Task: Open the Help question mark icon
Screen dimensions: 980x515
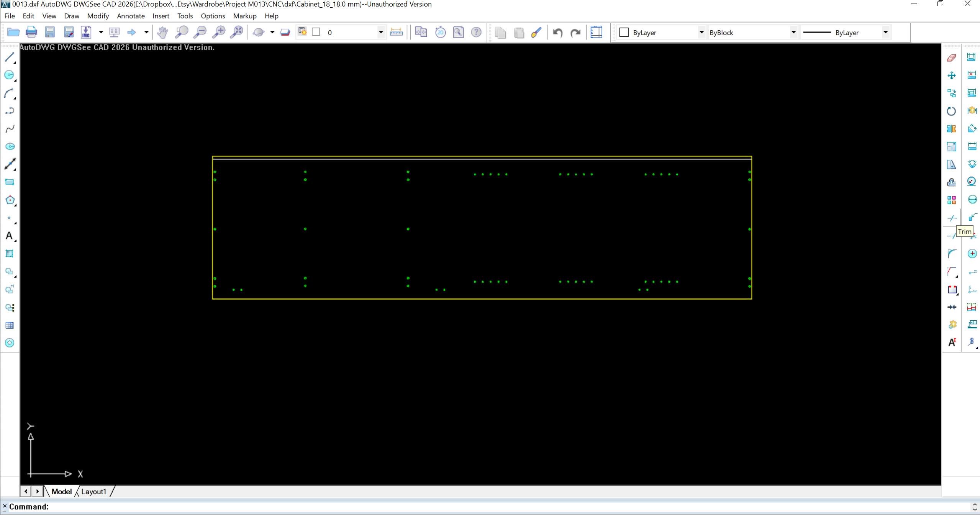Action: tap(476, 32)
